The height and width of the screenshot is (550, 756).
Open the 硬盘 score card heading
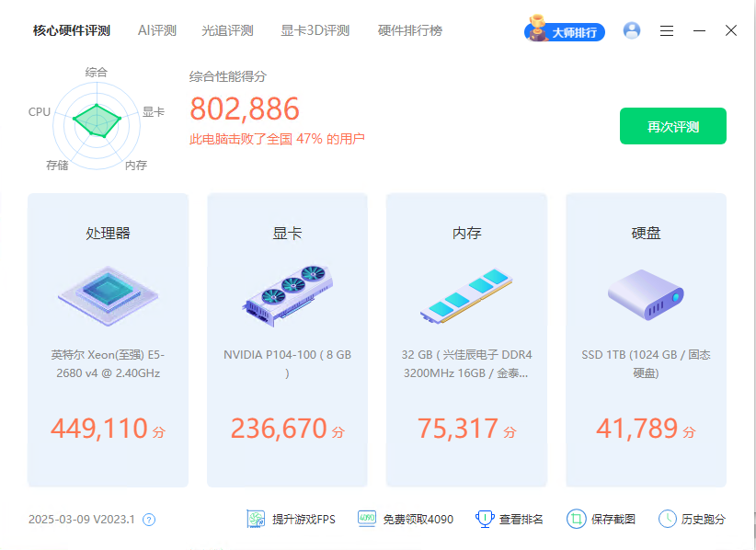(x=646, y=234)
